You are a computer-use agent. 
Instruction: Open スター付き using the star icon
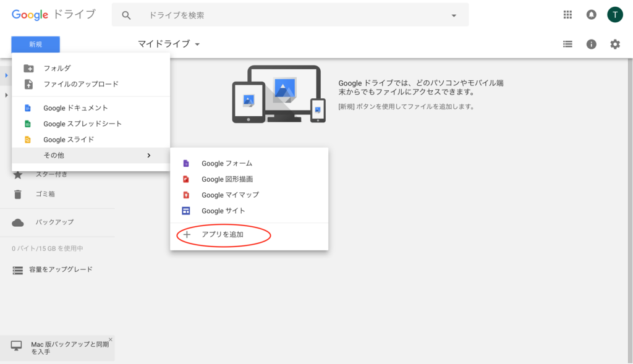(x=19, y=175)
